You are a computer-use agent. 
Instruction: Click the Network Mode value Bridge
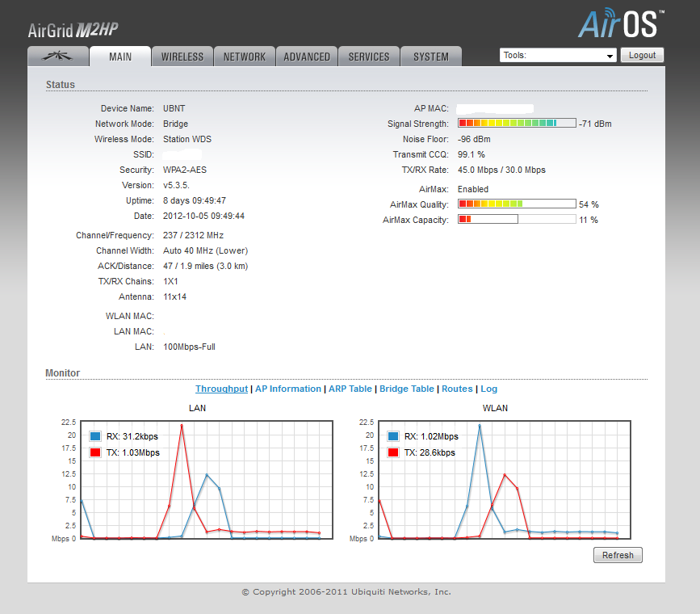tap(175, 124)
